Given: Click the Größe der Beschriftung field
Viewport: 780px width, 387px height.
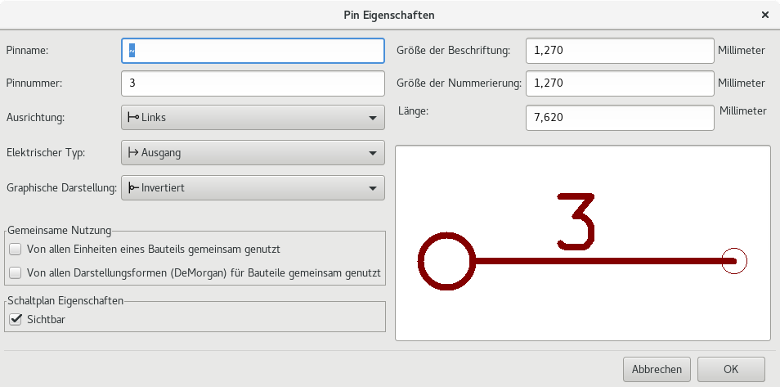Looking at the screenshot, I should point(620,51).
